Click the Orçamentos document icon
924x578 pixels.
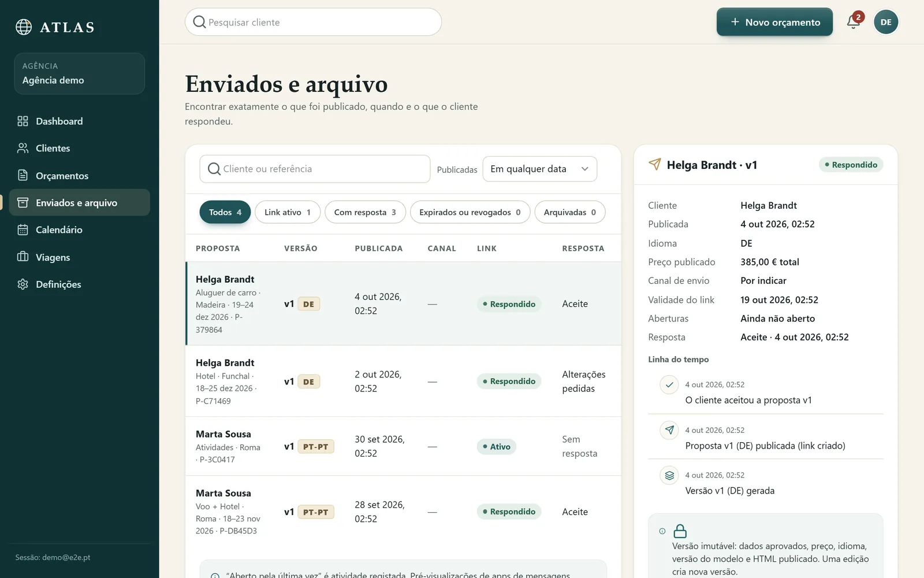pos(23,175)
